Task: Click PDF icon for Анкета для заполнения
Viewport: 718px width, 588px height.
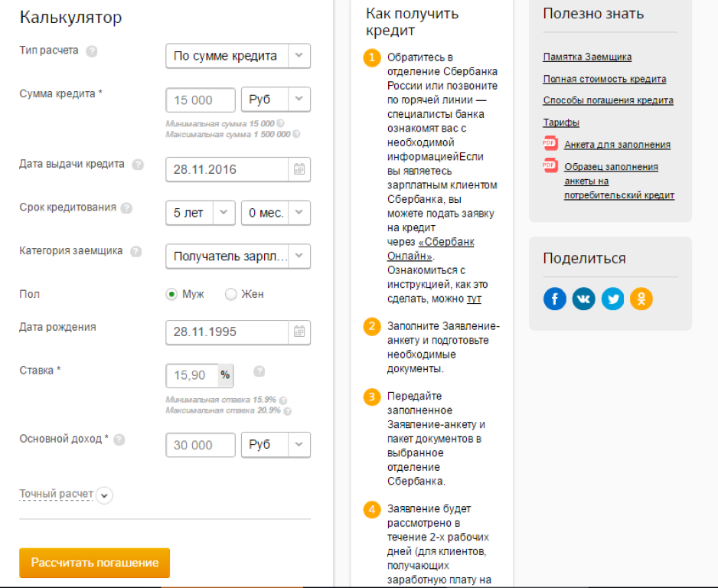Action: pyautogui.click(x=550, y=143)
